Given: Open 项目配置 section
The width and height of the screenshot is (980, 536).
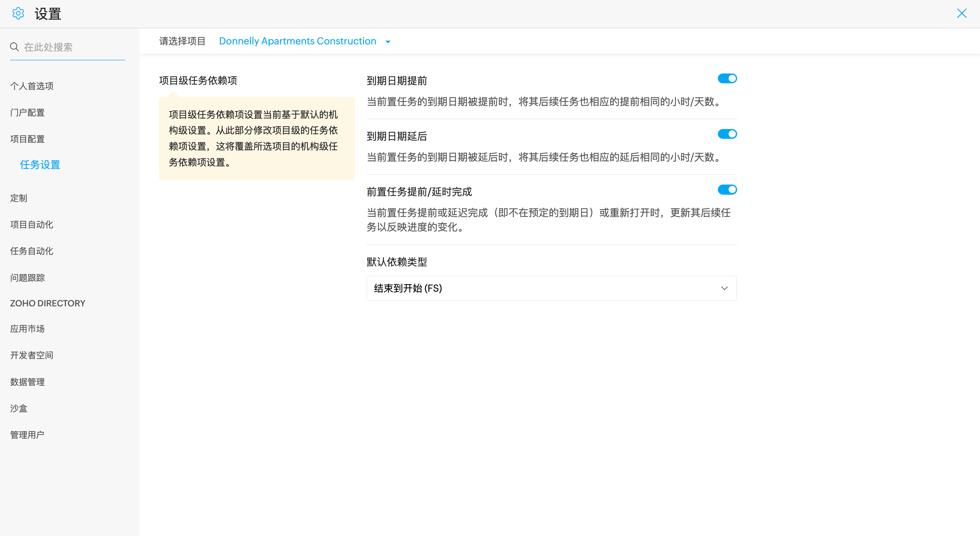Looking at the screenshot, I should click(x=27, y=139).
